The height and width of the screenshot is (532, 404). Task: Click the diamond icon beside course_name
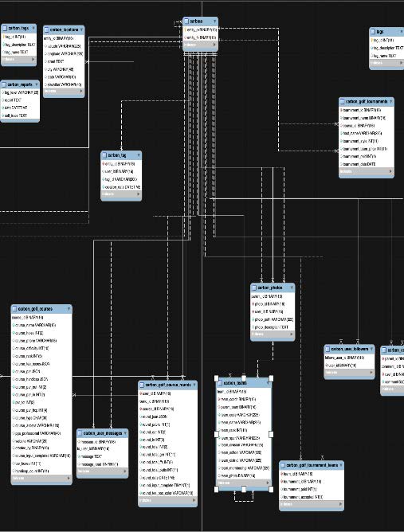[14, 325]
